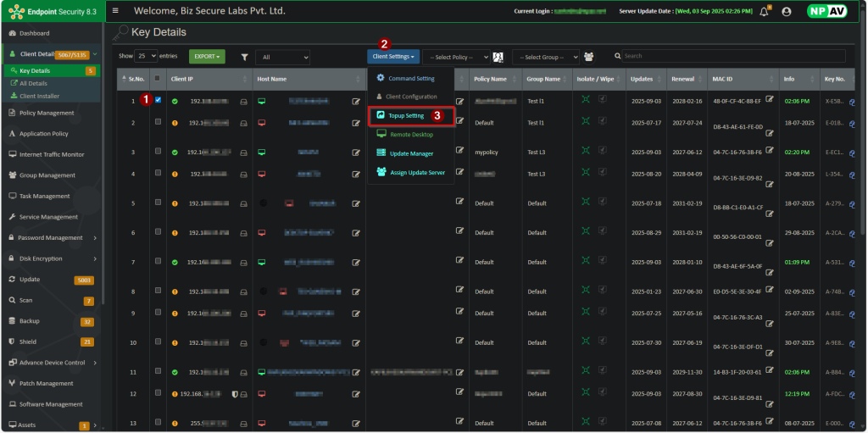Click the apply group people icon

tap(589, 57)
